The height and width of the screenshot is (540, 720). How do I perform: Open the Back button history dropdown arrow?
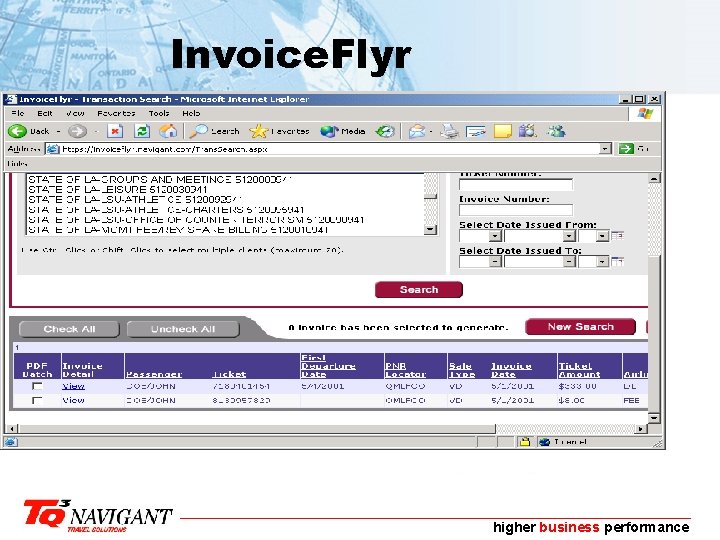(x=58, y=132)
